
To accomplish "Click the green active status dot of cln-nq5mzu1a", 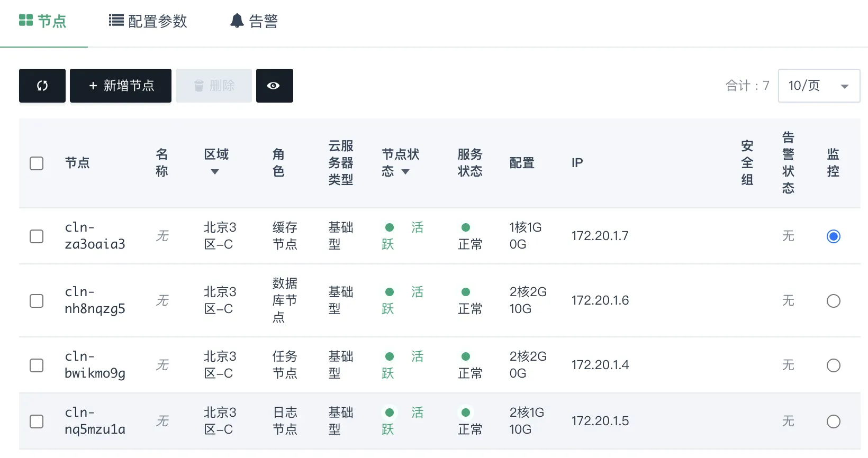I will point(390,413).
